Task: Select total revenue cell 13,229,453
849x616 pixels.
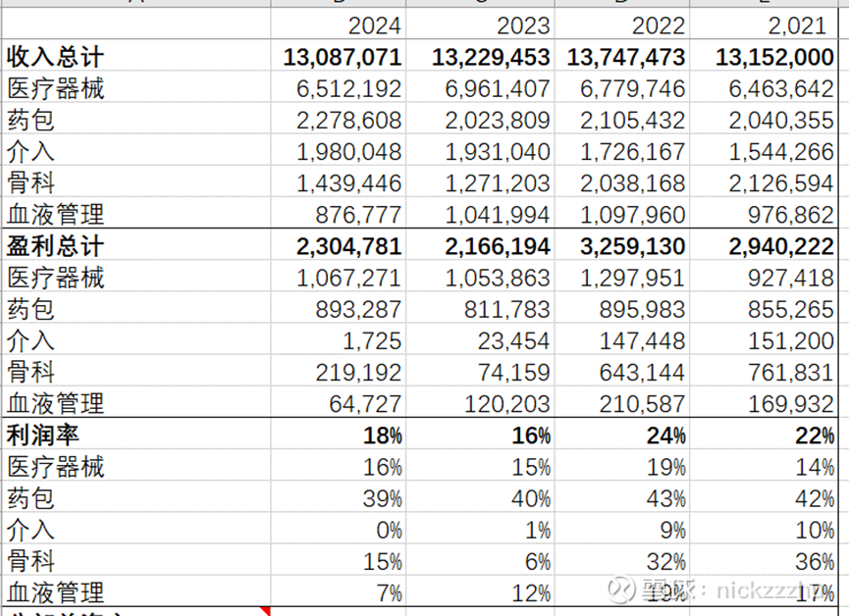Action: [480, 57]
